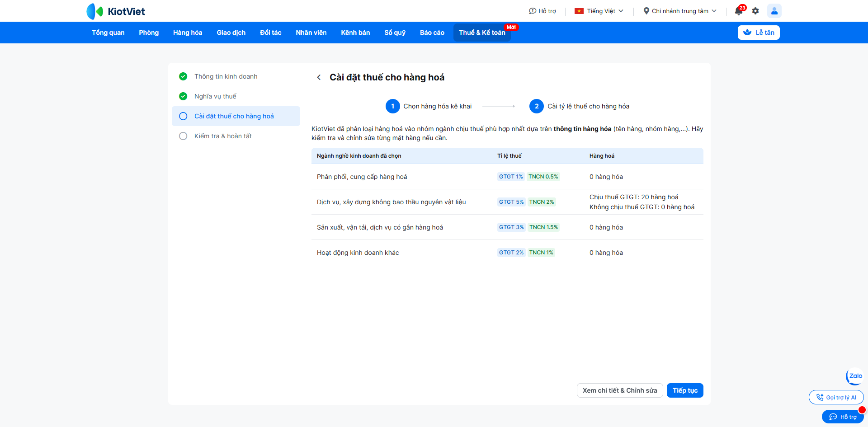Image resolution: width=868 pixels, height=427 pixels.
Task: Click the Cài tỷ lệ thuế cho hàng hóa label
Action: [589, 106]
